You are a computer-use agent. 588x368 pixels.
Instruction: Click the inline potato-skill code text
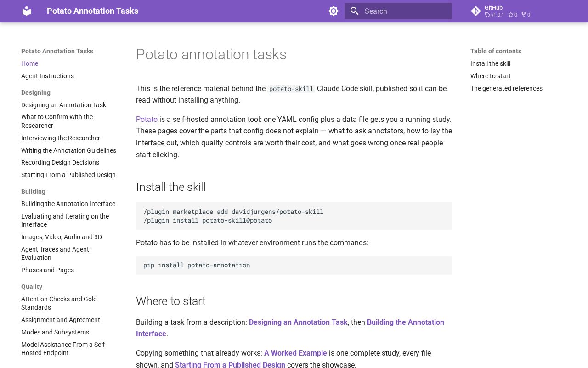[291, 89]
